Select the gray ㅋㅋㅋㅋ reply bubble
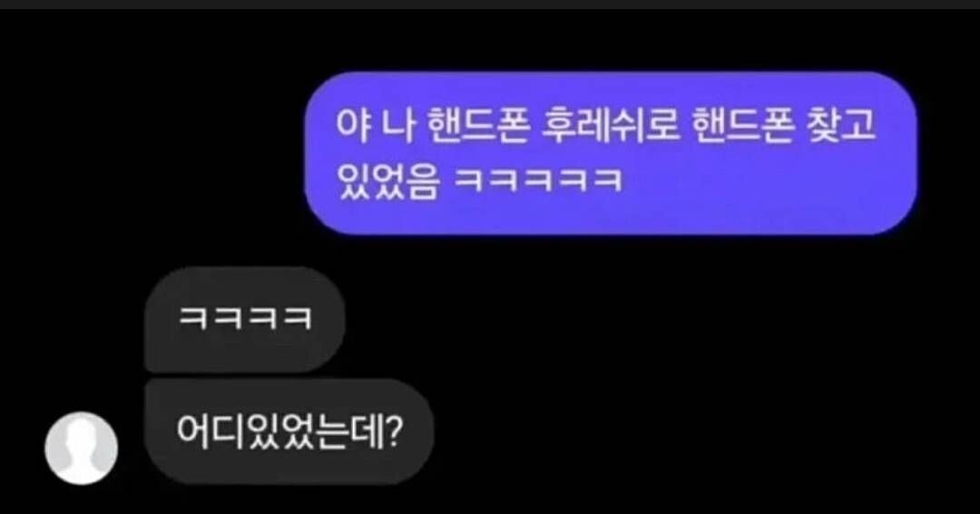The height and width of the screenshot is (514, 980). [x=244, y=320]
